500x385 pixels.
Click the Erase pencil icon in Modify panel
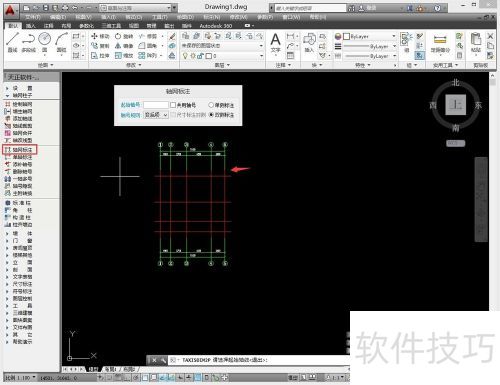point(172,36)
